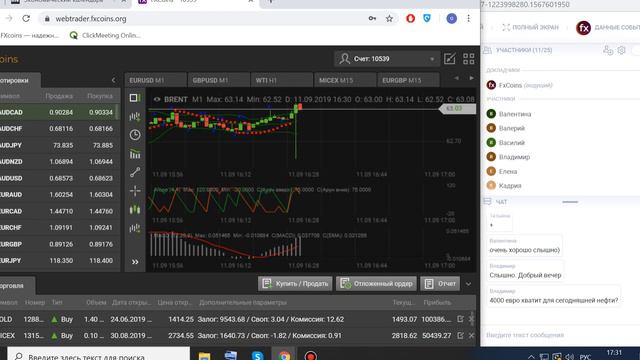640x360 pixels.
Task: Select the AUDUSD quote row
Action: 59,178
